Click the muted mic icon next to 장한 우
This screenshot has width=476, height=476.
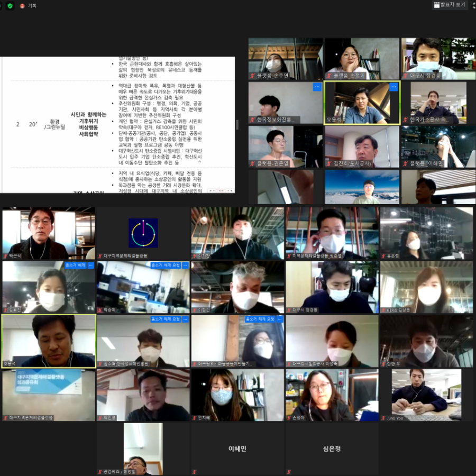[x=383, y=364]
